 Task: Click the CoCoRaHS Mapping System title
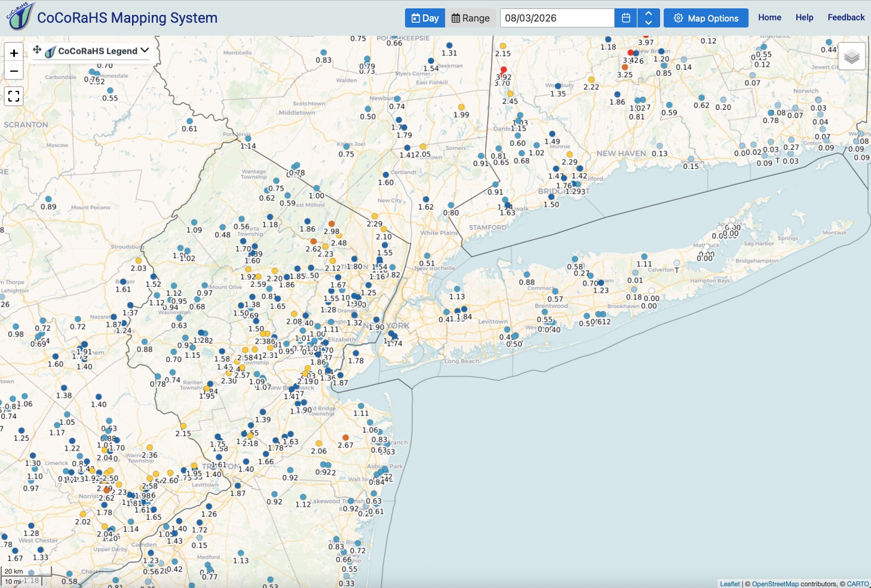[127, 18]
